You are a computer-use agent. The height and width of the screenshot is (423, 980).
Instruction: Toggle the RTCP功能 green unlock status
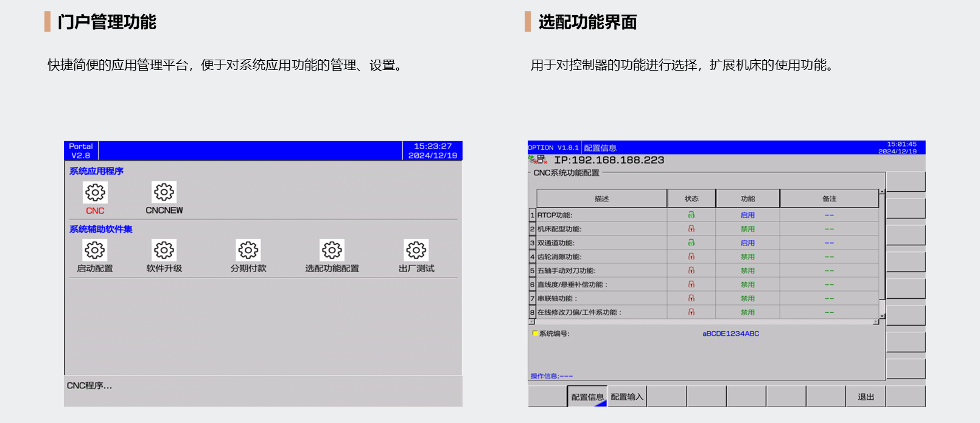691,215
